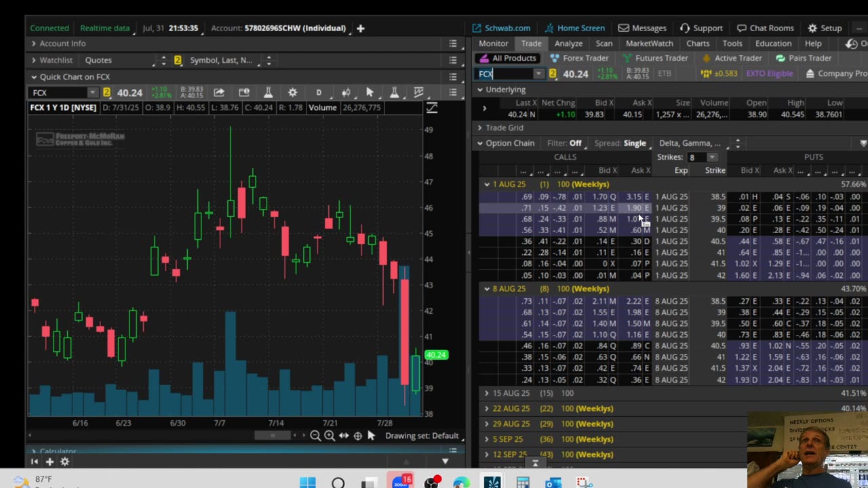The image size is (868, 488).
Task: Click the crosshair icon below chart
Action: (358, 436)
